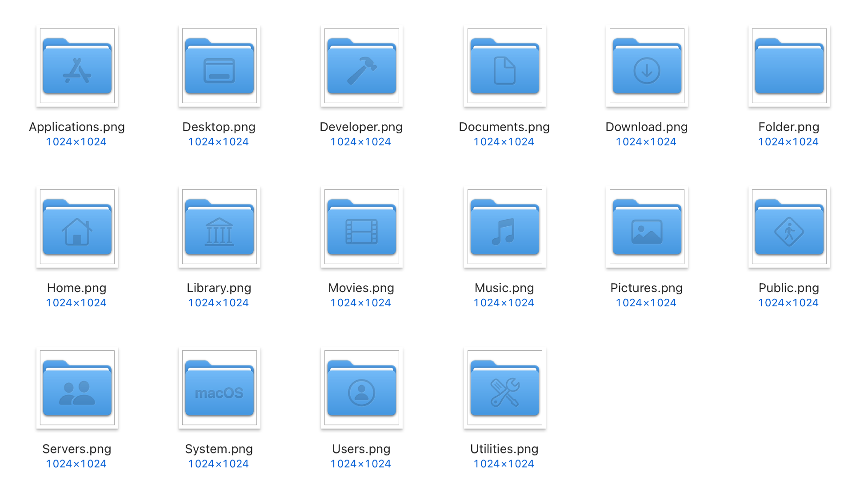Click the Desktop folder icon thumbnail
Screen dimensions: 868x489
[220, 66]
